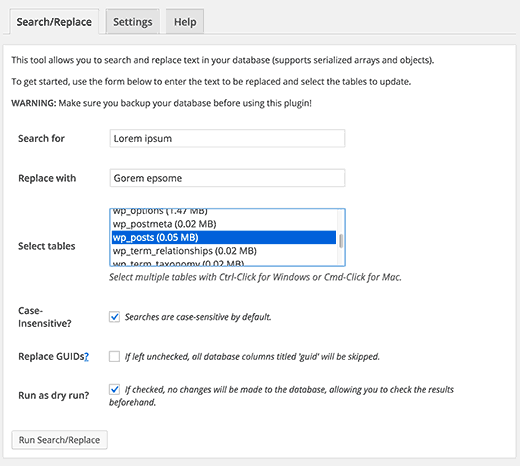Click the Replace GUIDs label
This screenshot has width=520, height=466.
coord(51,356)
